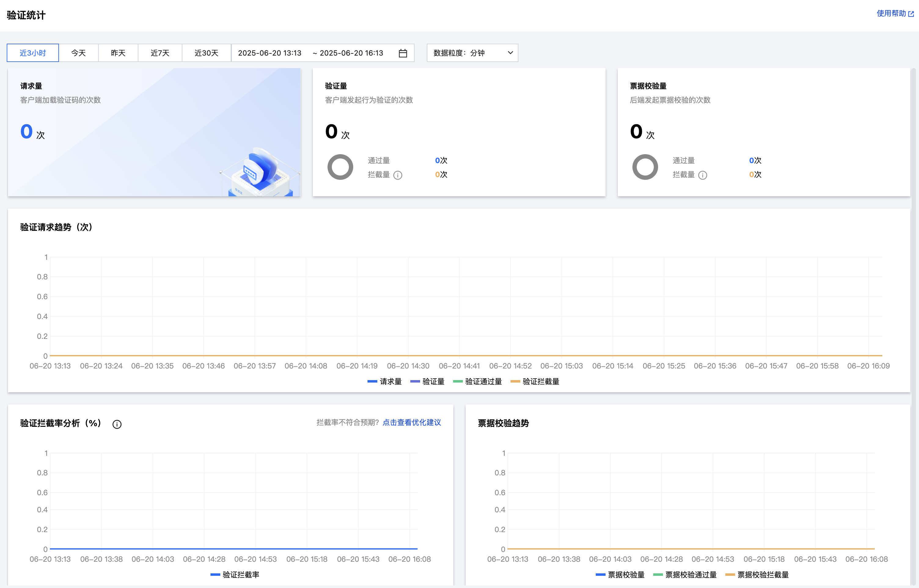Toggle 票据校验拦截量 legend item
The width and height of the screenshot is (919, 588).
pyautogui.click(x=757, y=575)
